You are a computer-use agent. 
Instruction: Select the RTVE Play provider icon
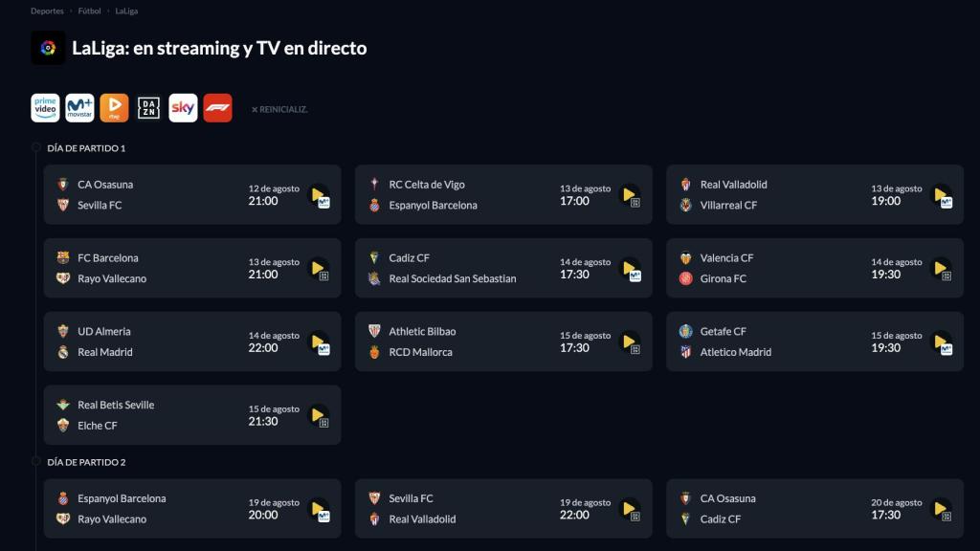coord(113,108)
